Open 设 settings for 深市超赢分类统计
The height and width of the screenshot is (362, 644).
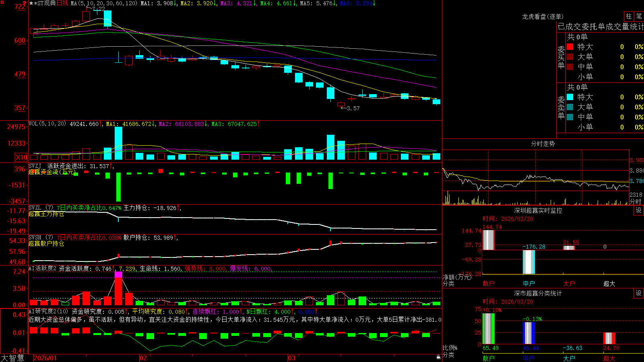point(639,293)
